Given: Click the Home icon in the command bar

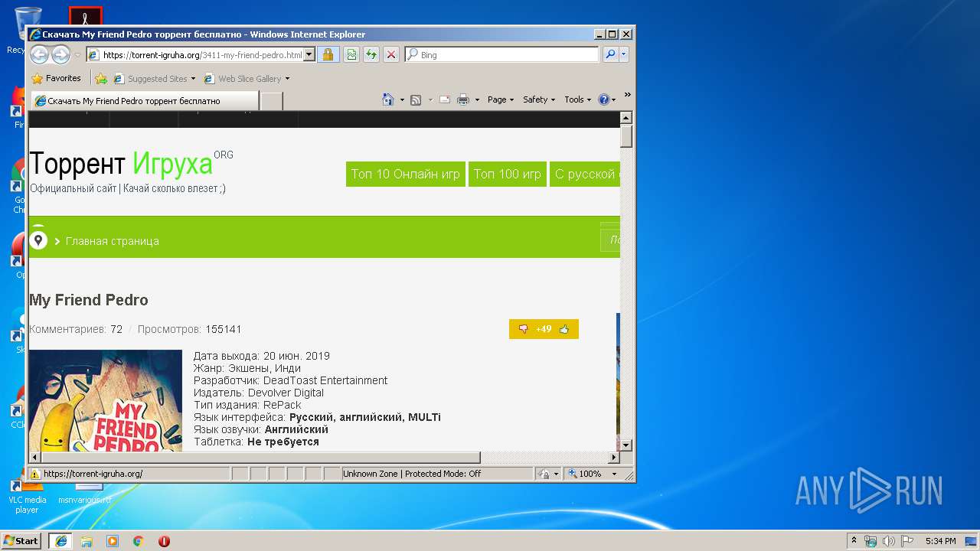Looking at the screenshot, I should pyautogui.click(x=388, y=99).
